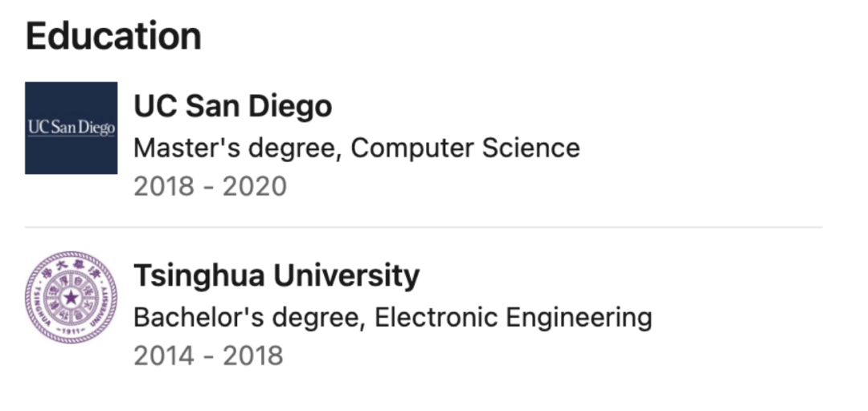Click the purple Tsinghua University seal

click(71, 298)
